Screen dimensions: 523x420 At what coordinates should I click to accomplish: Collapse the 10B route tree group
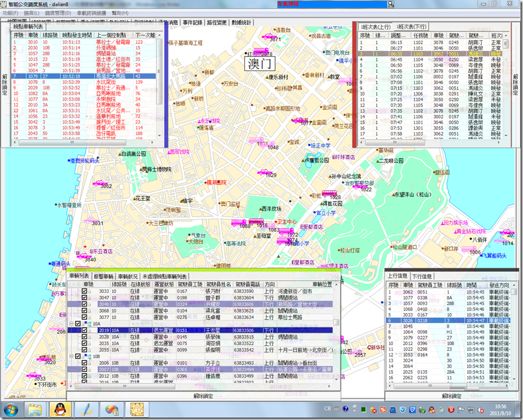71,356
